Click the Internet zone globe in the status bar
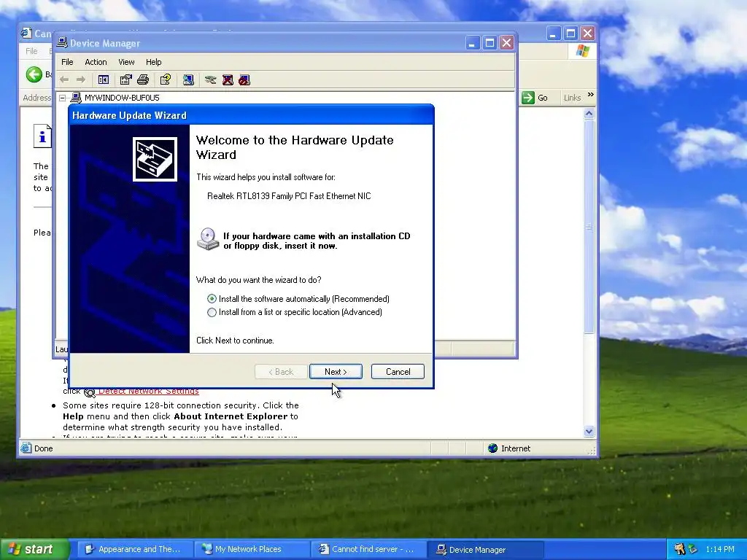Viewport: 747px width, 560px height. tap(492, 448)
